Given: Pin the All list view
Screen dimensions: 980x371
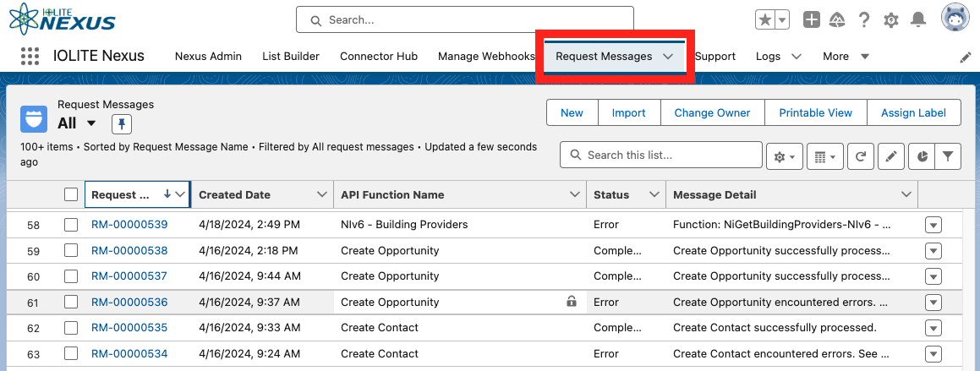Looking at the screenshot, I should click(x=122, y=124).
